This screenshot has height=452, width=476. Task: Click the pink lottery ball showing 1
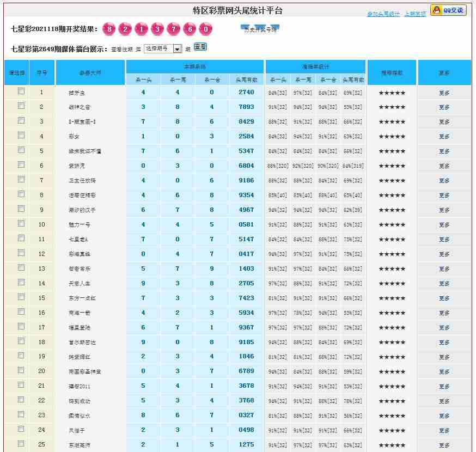(142, 29)
